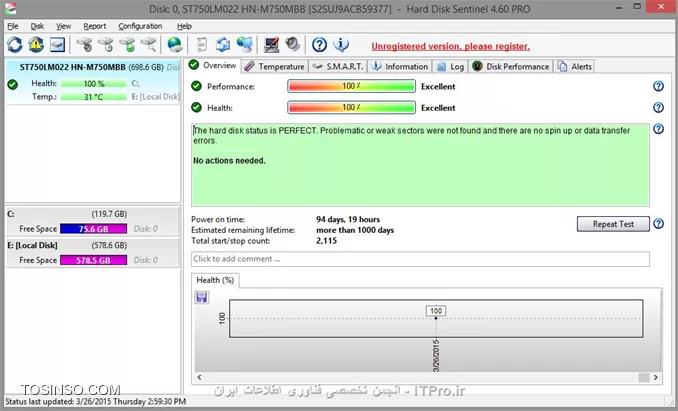Open the Disk menu
The height and width of the screenshot is (411, 678).
tap(37, 26)
